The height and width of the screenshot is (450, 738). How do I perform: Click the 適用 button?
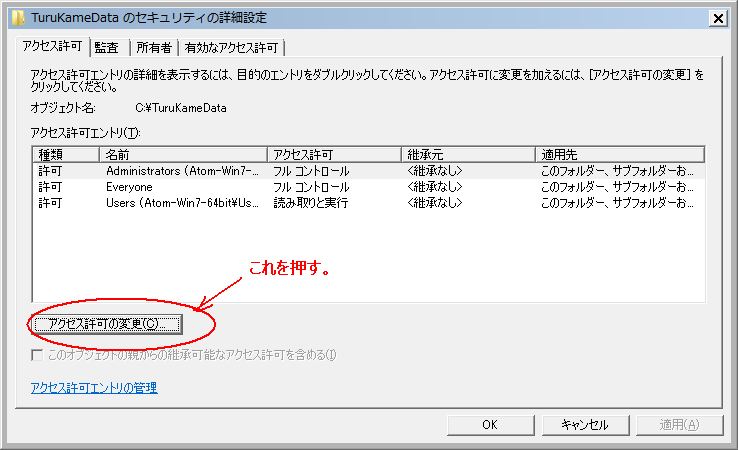(678, 424)
